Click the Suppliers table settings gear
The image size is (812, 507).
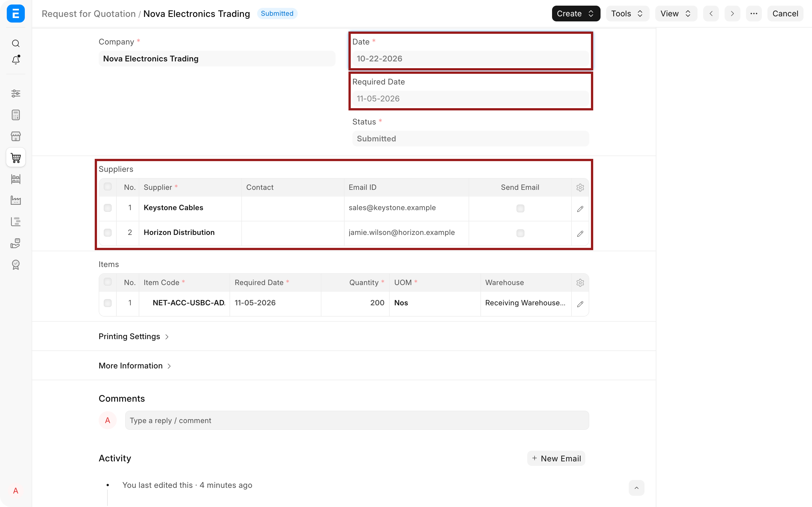[x=580, y=187]
